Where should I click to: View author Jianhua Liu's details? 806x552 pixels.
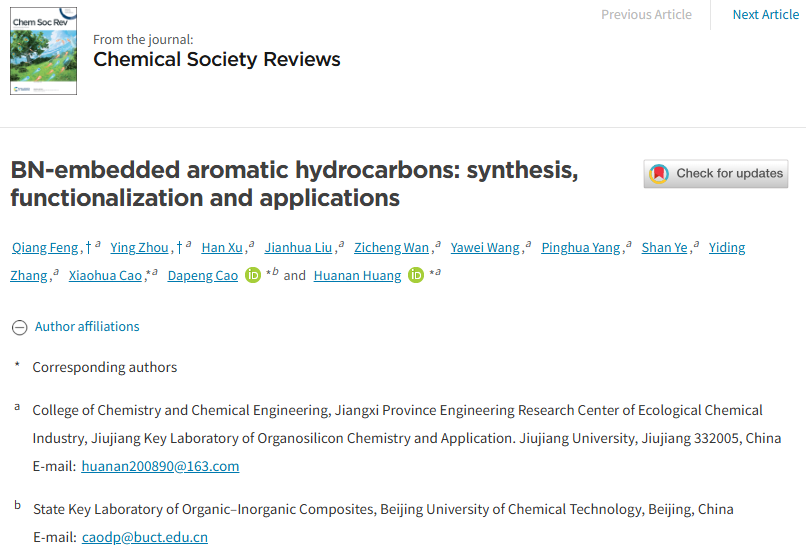[299, 248]
